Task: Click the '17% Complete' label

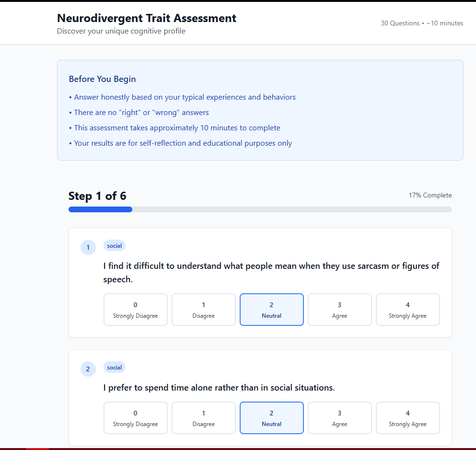Action: point(430,195)
